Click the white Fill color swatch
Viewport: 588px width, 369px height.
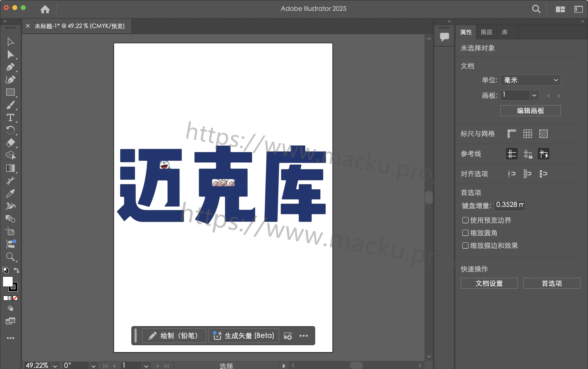pyautogui.click(x=7, y=281)
